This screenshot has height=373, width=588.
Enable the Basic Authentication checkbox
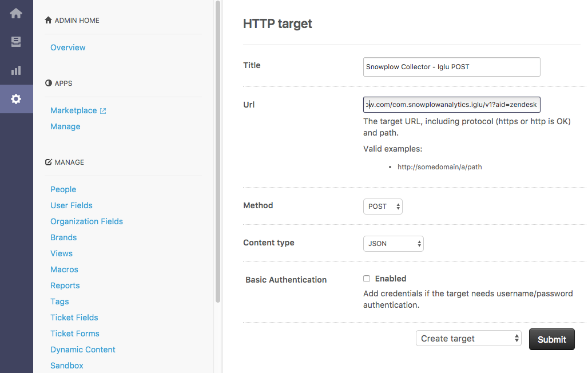point(367,279)
